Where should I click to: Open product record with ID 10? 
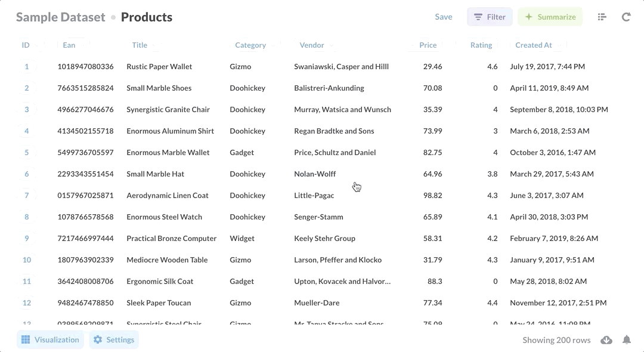point(27,260)
